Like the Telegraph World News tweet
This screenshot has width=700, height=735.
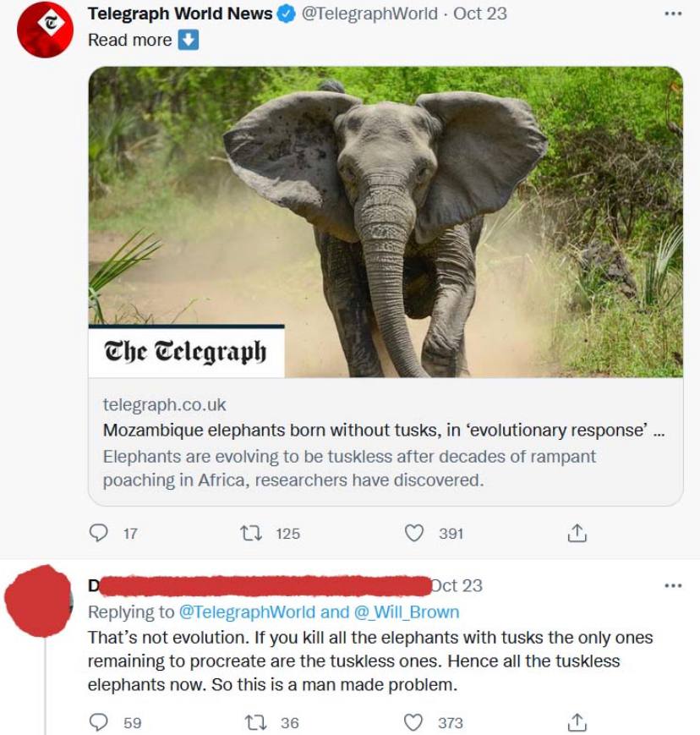(413, 533)
